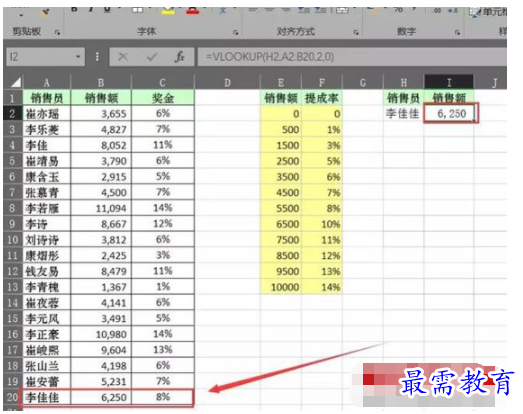Click cell 李元风
523x414 pixels.
coord(47,319)
